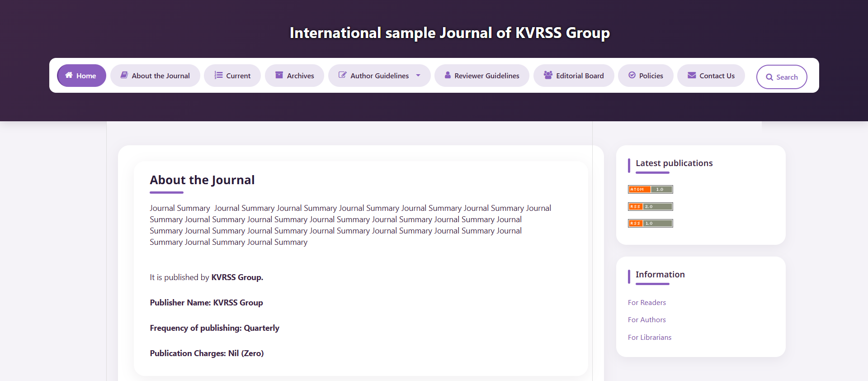Click the archive box icon
The image size is (868, 381).
[x=279, y=75]
